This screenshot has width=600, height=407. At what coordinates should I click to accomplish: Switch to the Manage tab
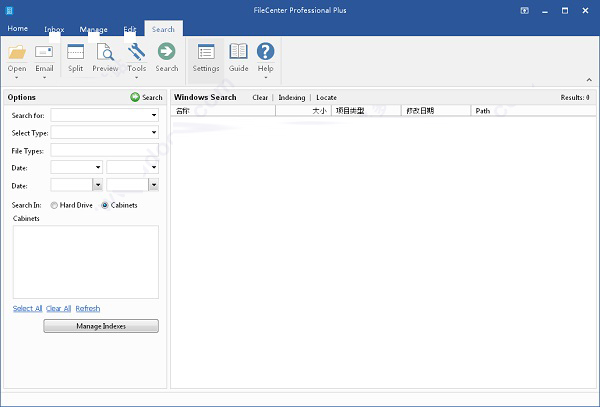point(93,29)
